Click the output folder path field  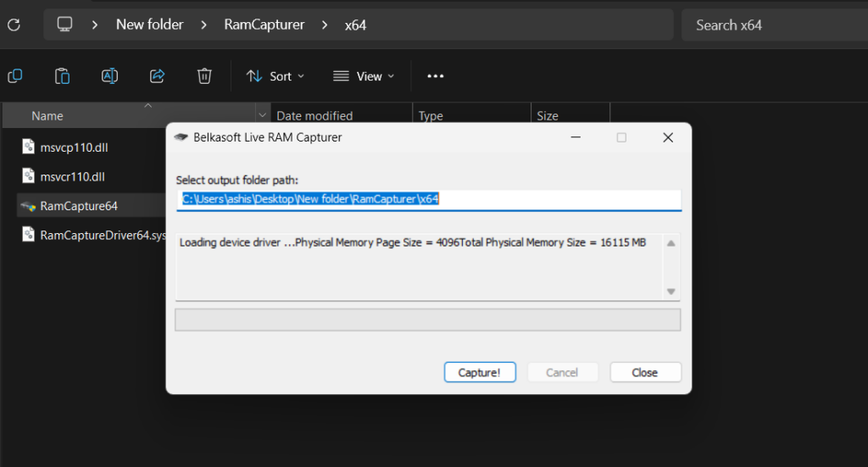pos(428,199)
